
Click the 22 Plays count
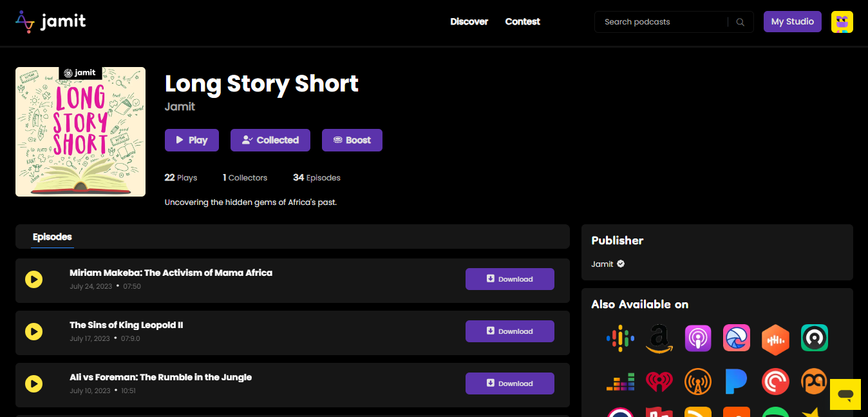pyautogui.click(x=181, y=177)
